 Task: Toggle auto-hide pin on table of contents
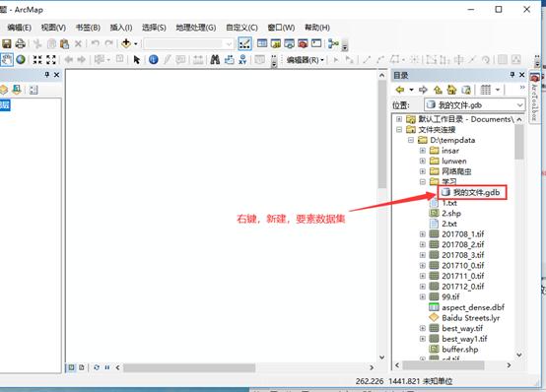tap(47, 75)
